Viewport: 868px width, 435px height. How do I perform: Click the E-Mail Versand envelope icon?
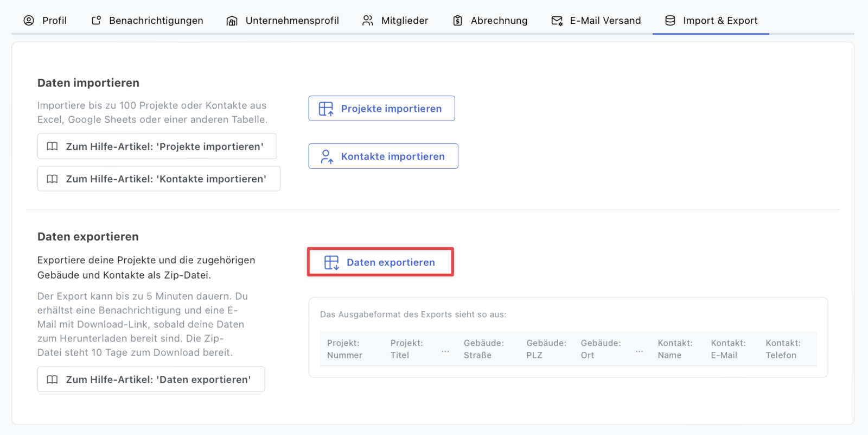pos(557,21)
